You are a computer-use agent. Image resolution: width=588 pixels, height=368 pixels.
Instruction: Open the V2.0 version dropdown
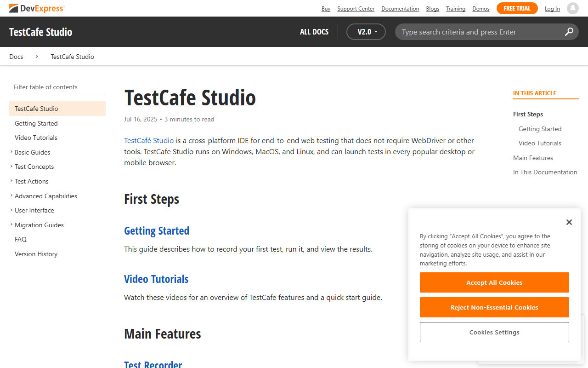366,32
